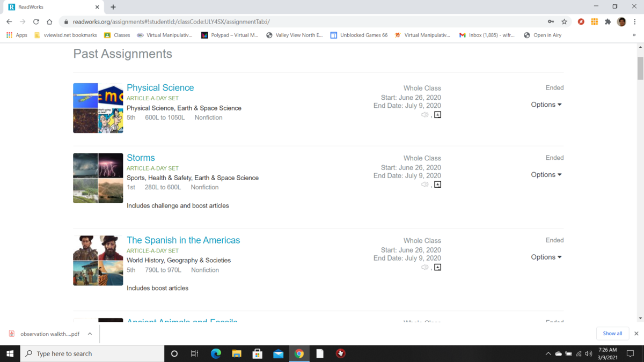
Task: Open Microsoft Store from taskbar
Action: tap(258, 353)
